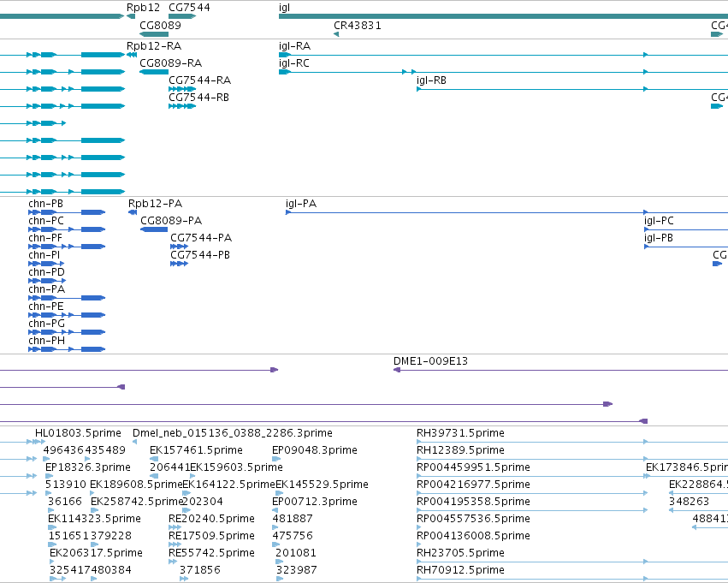Click the igl-PB protein label
Viewport: 728px width, 583px height.
click(x=659, y=238)
